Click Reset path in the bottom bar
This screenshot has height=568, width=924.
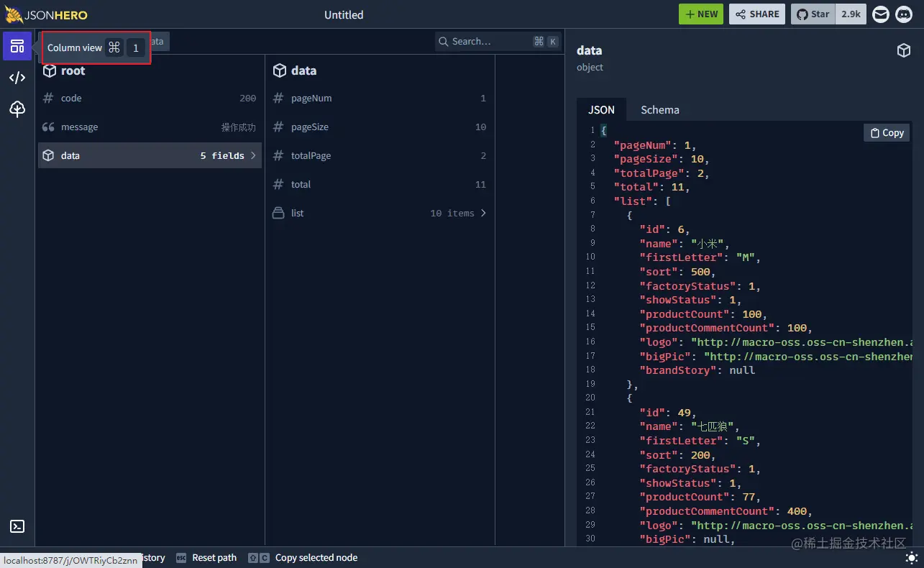click(213, 557)
